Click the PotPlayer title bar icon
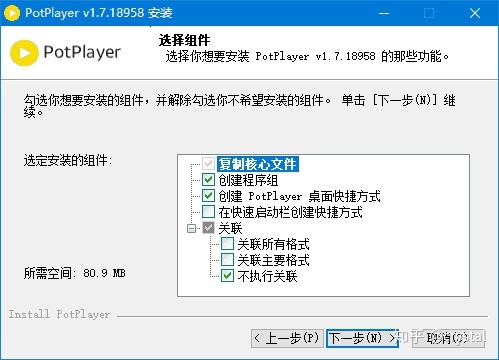499x360 pixels. point(12,13)
